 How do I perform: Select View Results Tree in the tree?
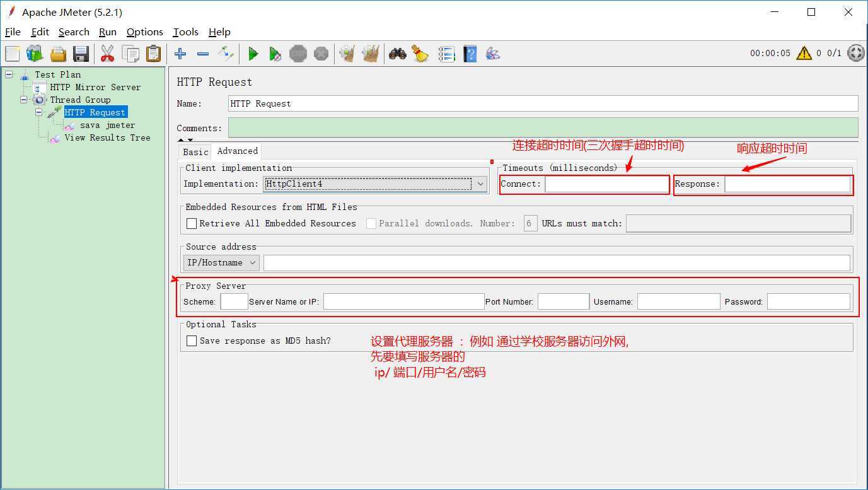point(108,137)
